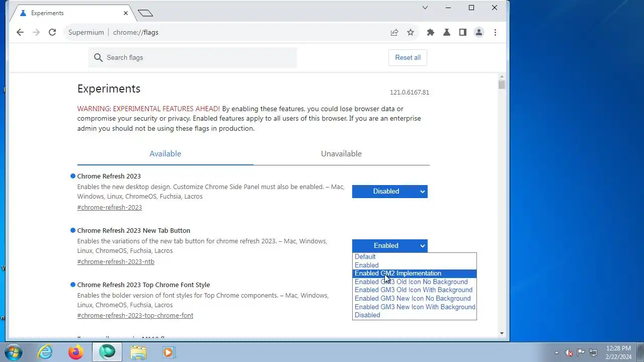Select Enabled GM3 Old Icon With Background
644x362 pixels.
(415, 290)
